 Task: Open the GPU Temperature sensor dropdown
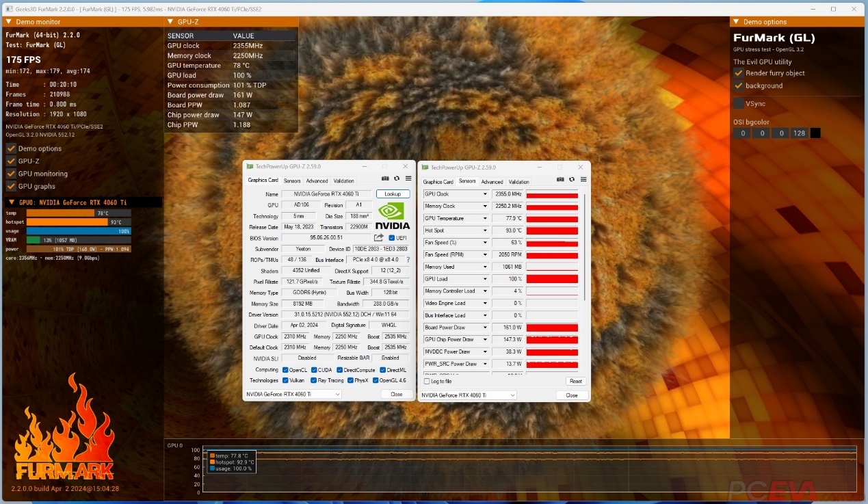[x=485, y=218]
